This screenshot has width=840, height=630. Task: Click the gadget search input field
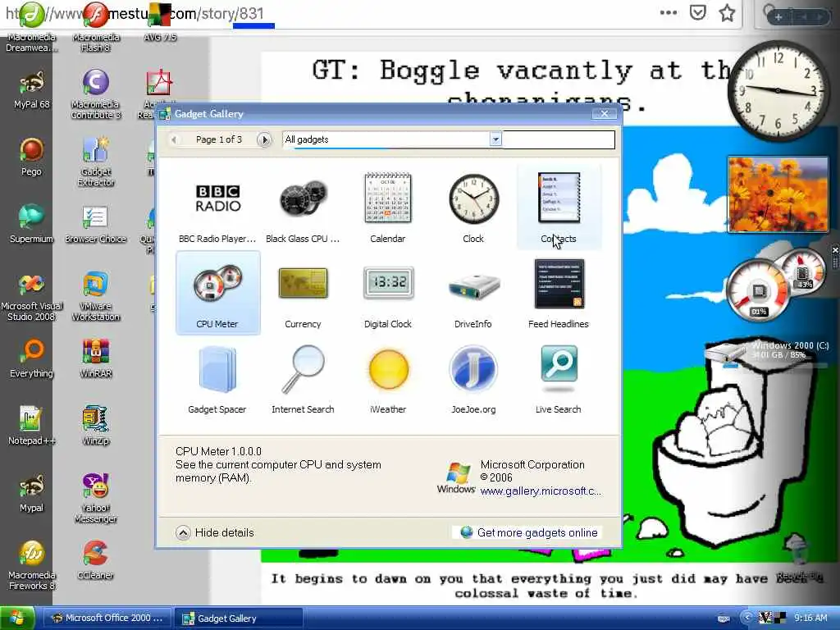(558, 139)
